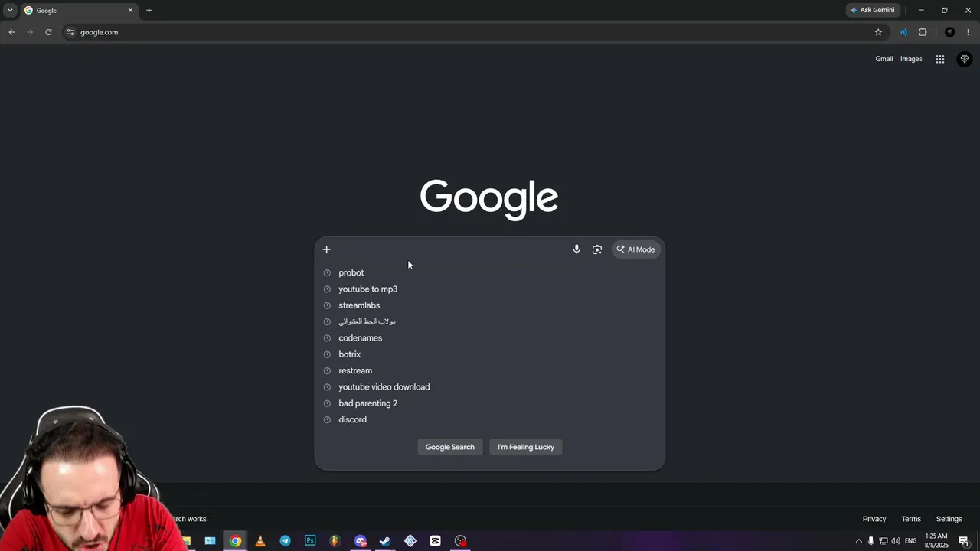This screenshot has width=980, height=551.
Task: Open the taskbar clock and date
Action: click(936, 541)
